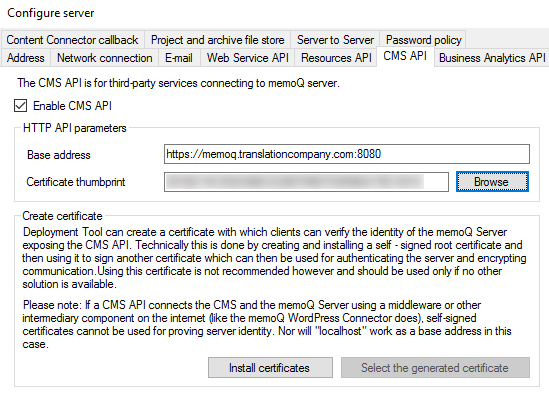Viewport: 549px width, 418px height.
Task: Open the Server to Server tab
Action: (335, 40)
